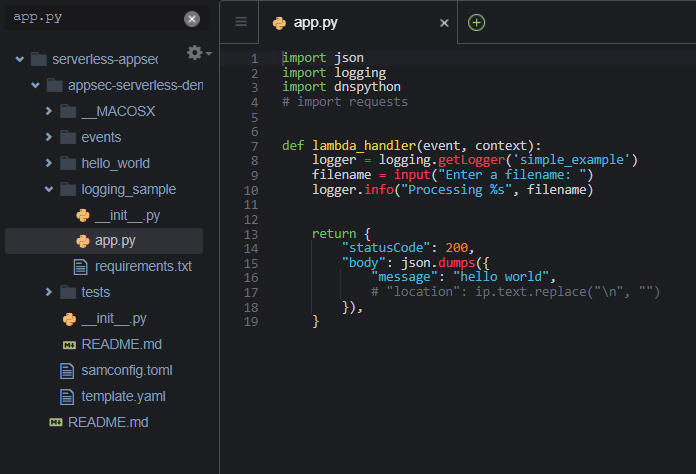The image size is (696, 474).
Task: Click the samconfig.toml document icon
Action: [x=67, y=371]
